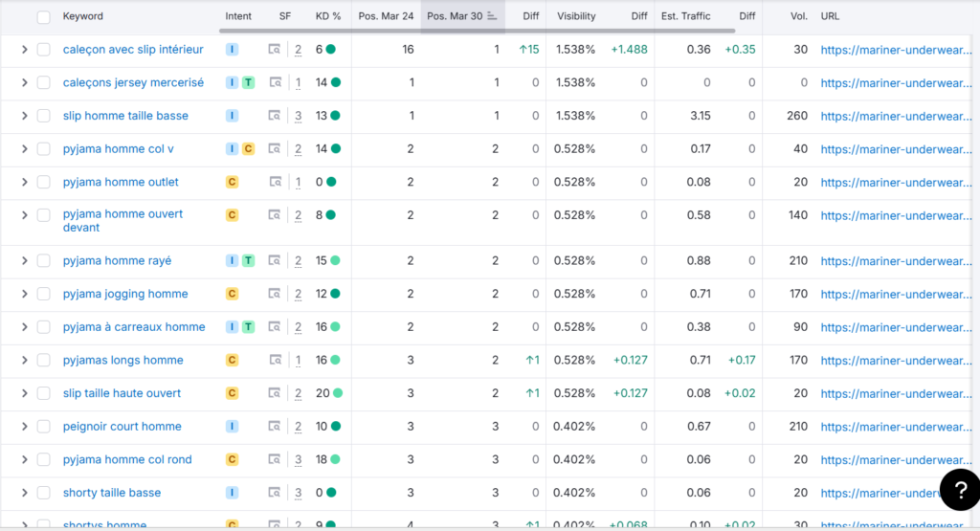
Task: Check the box for pyjama jogging homme
Action: (43, 294)
